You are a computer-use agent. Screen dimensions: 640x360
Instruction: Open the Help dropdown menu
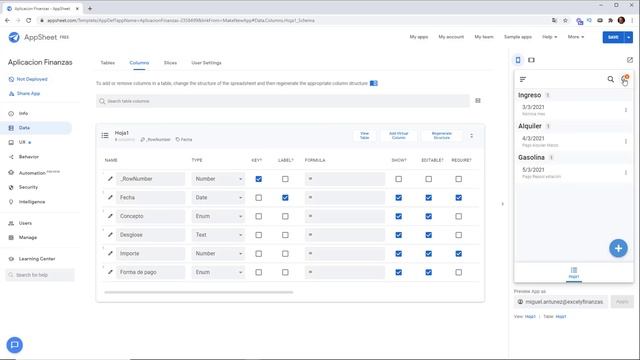tap(549, 37)
